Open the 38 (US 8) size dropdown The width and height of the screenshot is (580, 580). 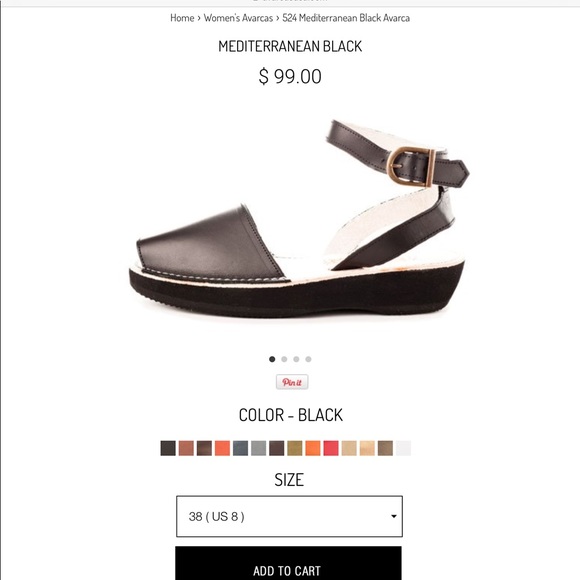[x=289, y=516]
